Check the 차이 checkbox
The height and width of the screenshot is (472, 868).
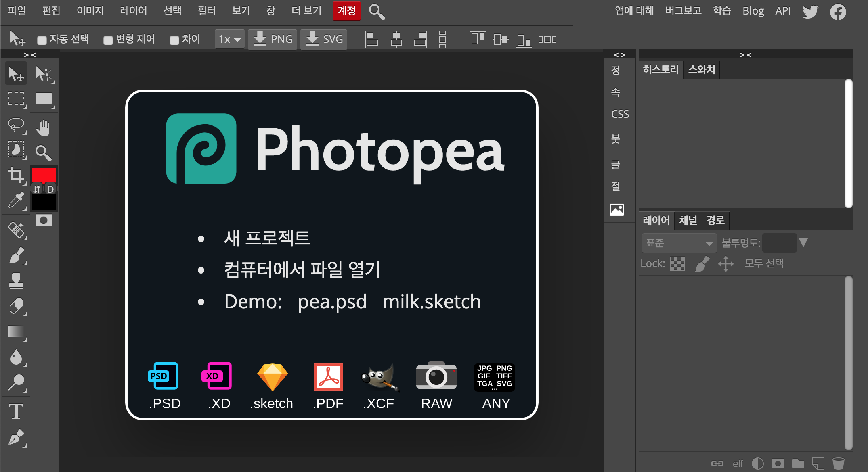[174, 40]
